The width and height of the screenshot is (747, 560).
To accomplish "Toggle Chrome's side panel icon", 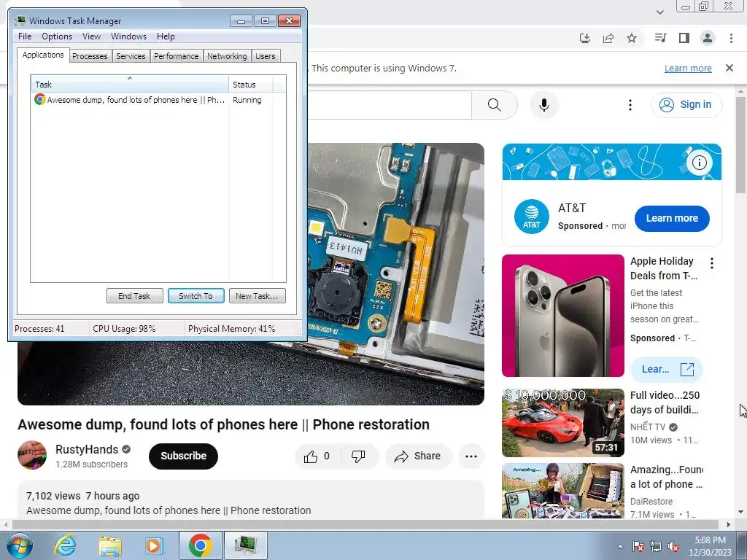I will pos(684,38).
